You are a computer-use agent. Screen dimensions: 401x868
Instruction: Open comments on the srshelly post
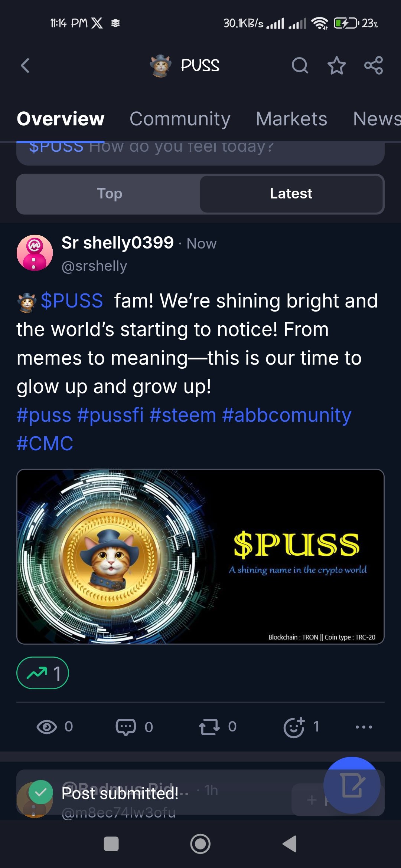(x=134, y=727)
